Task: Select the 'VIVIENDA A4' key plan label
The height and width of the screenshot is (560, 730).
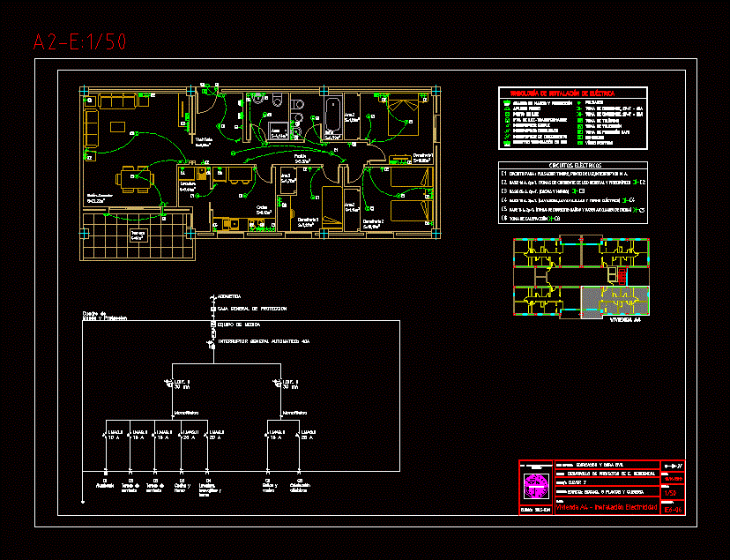Action: pyautogui.click(x=625, y=320)
